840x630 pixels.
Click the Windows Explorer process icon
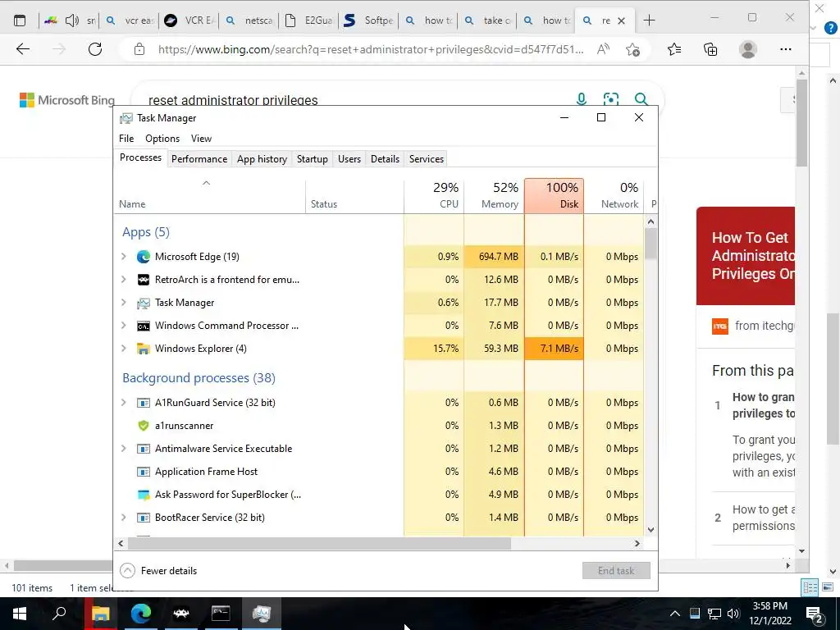click(143, 349)
